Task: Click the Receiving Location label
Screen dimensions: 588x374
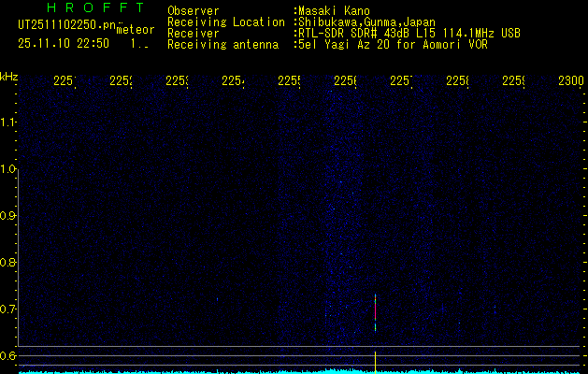Action: [x=226, y=22]
